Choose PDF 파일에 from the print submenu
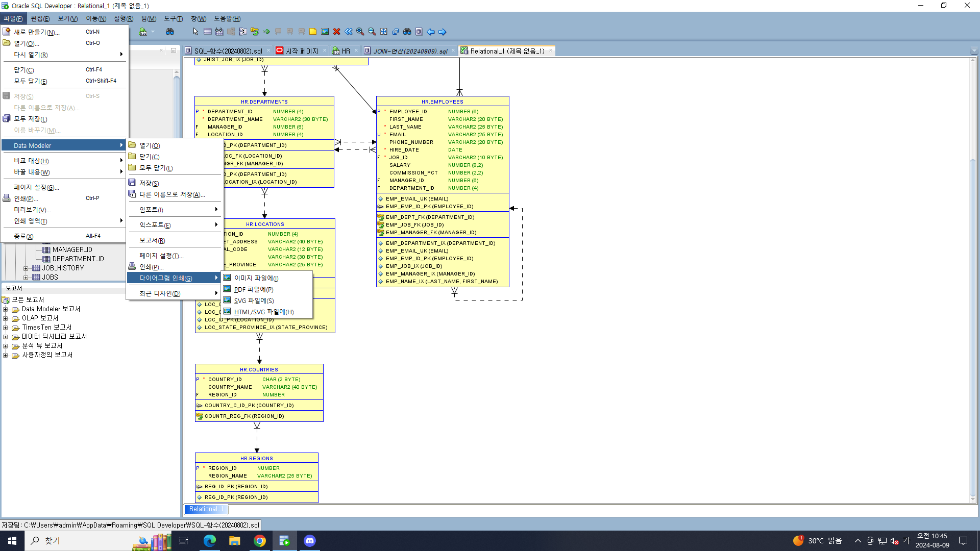The height and width of the screenshot is (551, 980). pos(254,289)
